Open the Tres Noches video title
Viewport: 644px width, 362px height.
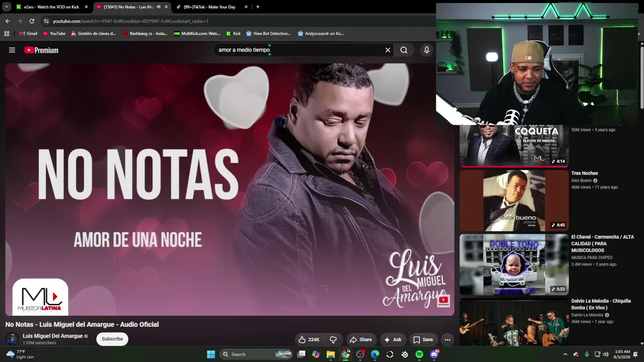point(585,173)
